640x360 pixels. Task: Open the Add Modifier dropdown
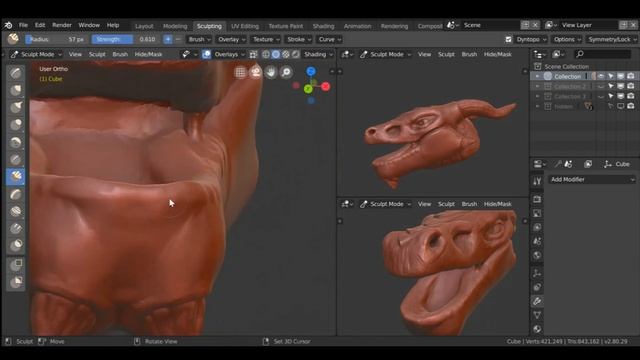coord(591,180)
